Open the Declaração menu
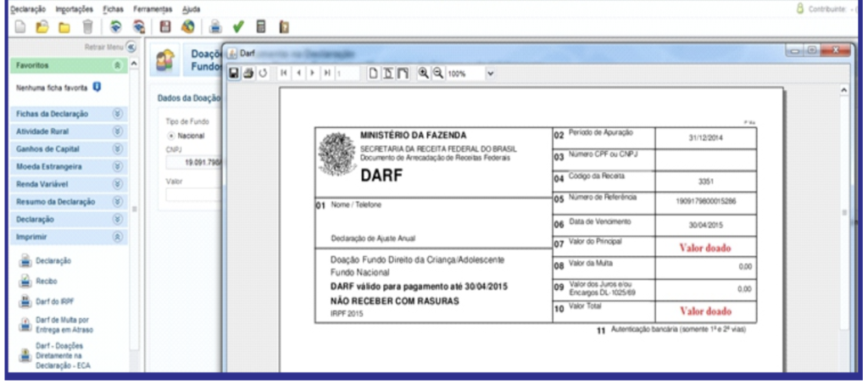This screenshot has width=868, height=385. pyautogui.click(x=29, y=9)
